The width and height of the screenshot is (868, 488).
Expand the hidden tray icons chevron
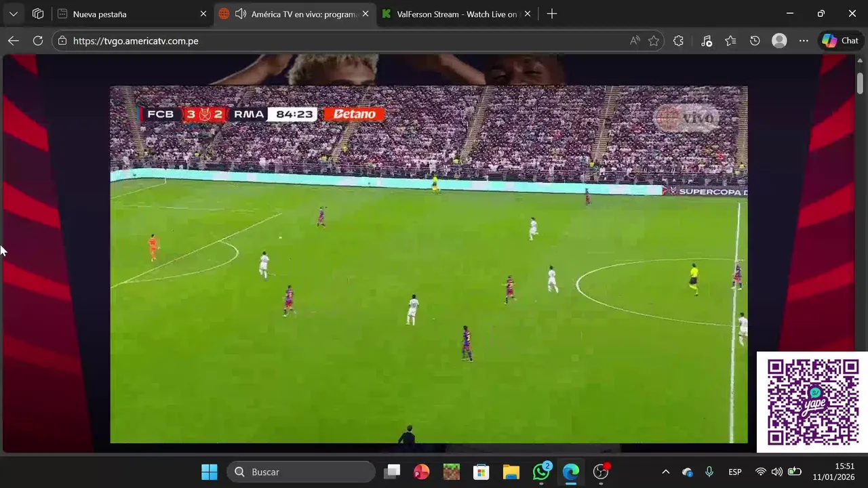click(666, 472)
